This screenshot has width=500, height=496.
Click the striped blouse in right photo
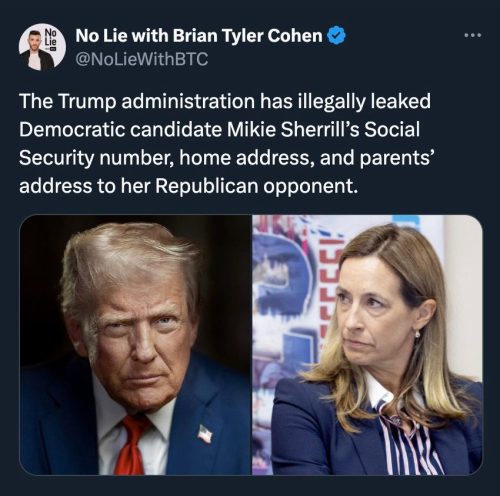click(410, 440)
